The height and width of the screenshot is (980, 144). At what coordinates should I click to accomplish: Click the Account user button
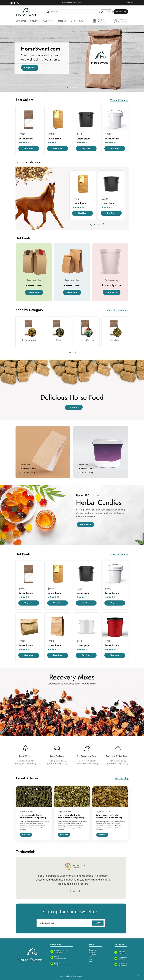click(106, 12)
